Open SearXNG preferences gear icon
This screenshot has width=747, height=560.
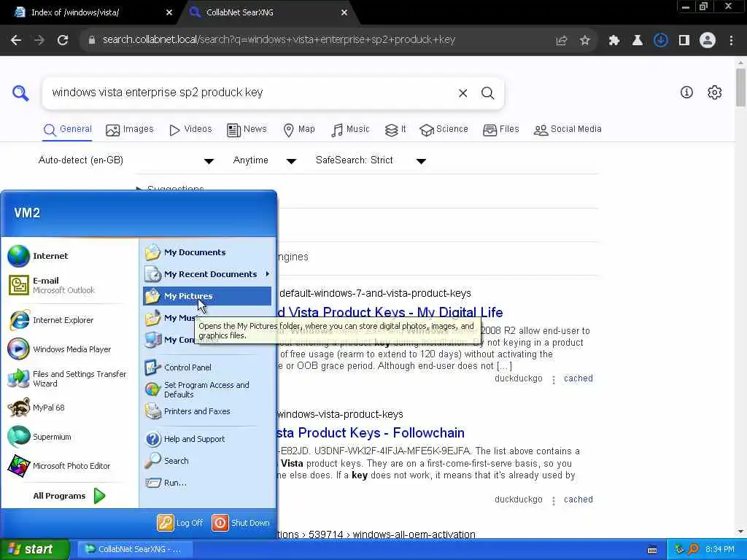[715, 93]
